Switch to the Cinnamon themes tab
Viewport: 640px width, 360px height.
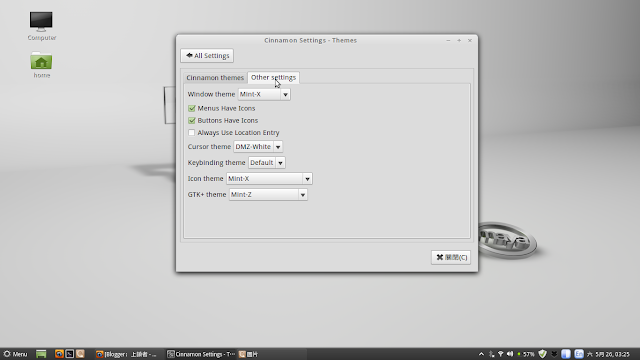pos(215,78)
